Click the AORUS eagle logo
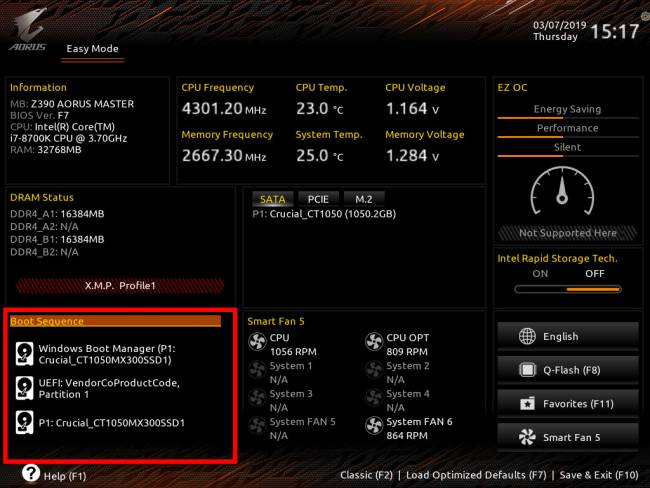This screenshot has height=488, width=650. 29,31
